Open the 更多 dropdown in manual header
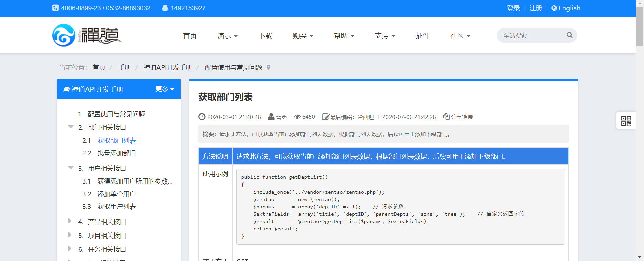This screenshot has height=261, width=644. (x=165, y=89)
